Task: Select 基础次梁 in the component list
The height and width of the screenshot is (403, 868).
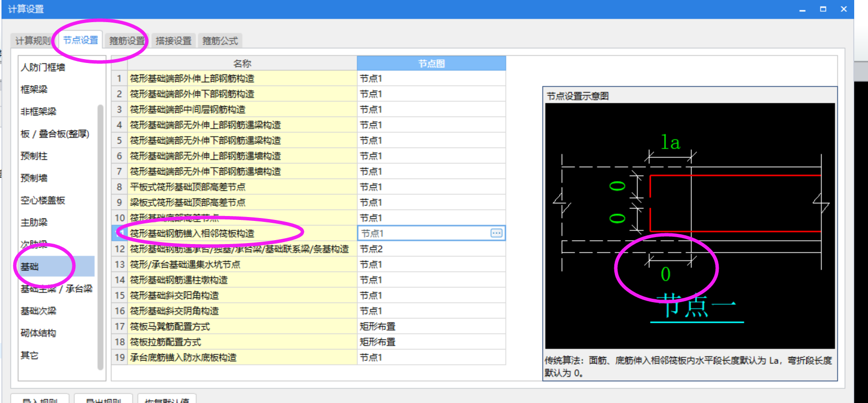Action: coord(38,311)
